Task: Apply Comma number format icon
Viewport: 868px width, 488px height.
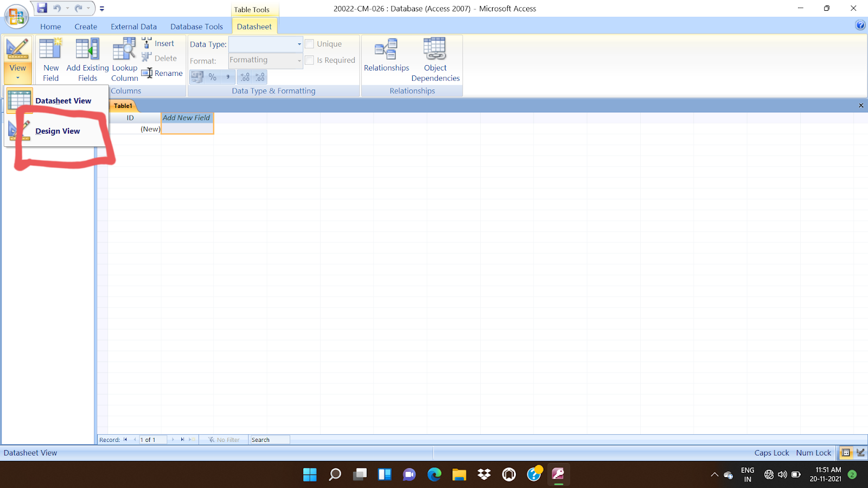Action: click(x=228, y=77)
